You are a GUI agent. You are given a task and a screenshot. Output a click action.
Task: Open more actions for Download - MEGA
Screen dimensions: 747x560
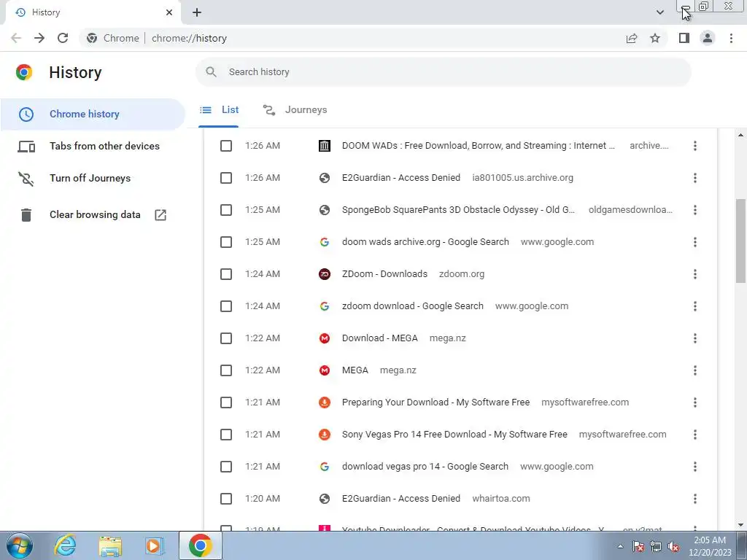(x=695, y=338)
